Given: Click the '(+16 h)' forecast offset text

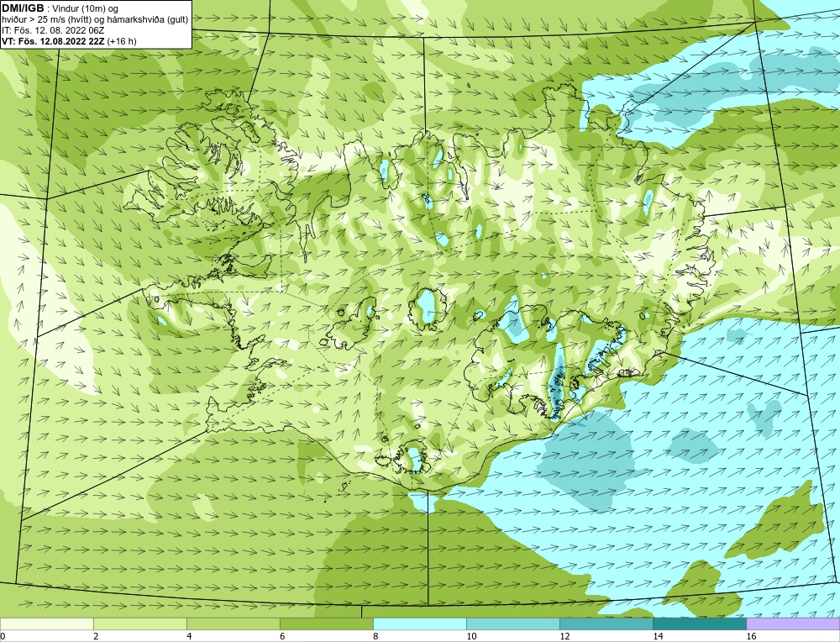Looking at the screenshot, I should pyautogui.click(x=122, y=40).
